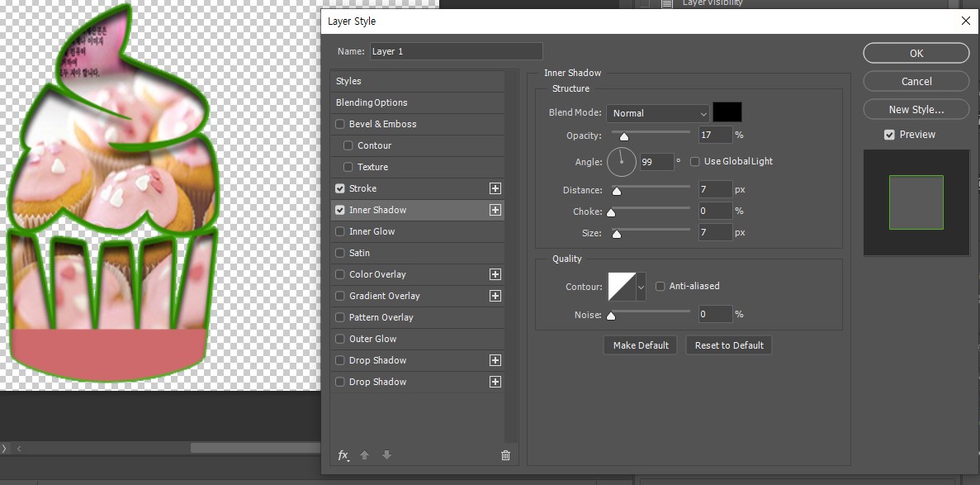Add another Color Overlay with plus icon
The height and width of the screenshot is (485, 980).
[495, 274]
